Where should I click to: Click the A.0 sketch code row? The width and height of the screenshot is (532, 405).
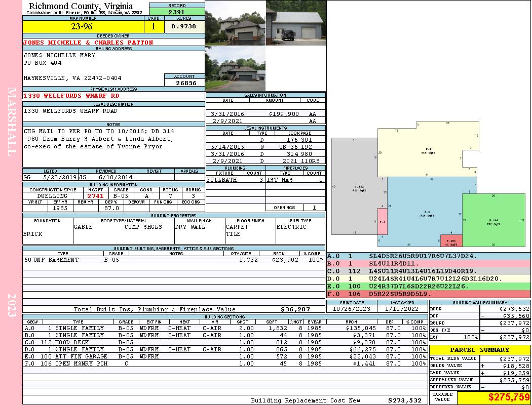pyautogui.click(x=429, y=256)
